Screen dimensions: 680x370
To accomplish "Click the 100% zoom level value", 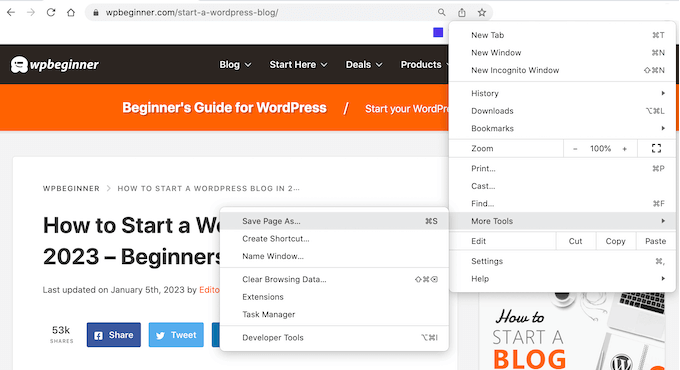I will [x=600, y=149].
